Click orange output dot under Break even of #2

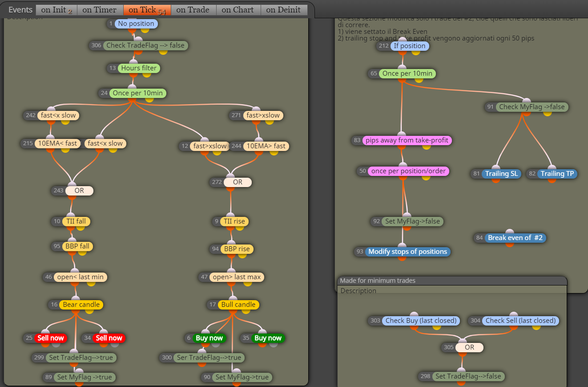pos(510,244)
